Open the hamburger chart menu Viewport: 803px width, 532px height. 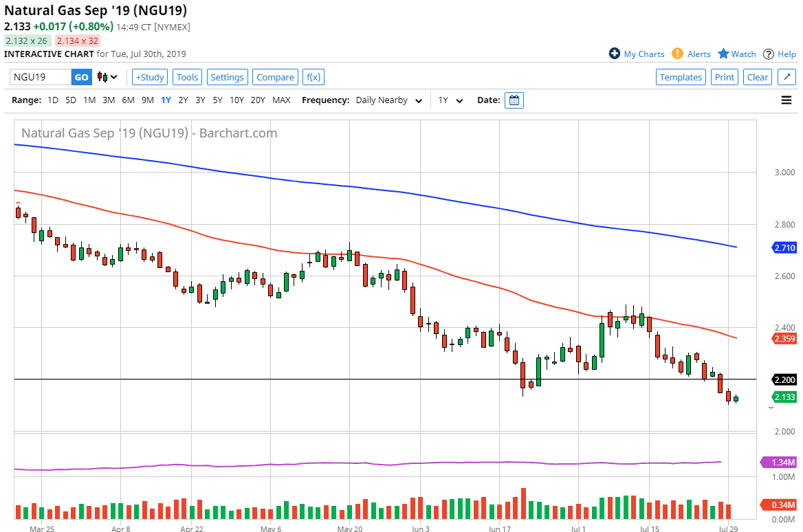pyautogui.click(x=786, y=100)
